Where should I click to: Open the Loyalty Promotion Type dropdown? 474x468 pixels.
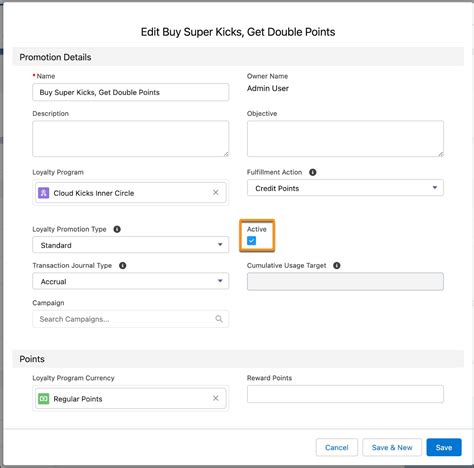131,245
